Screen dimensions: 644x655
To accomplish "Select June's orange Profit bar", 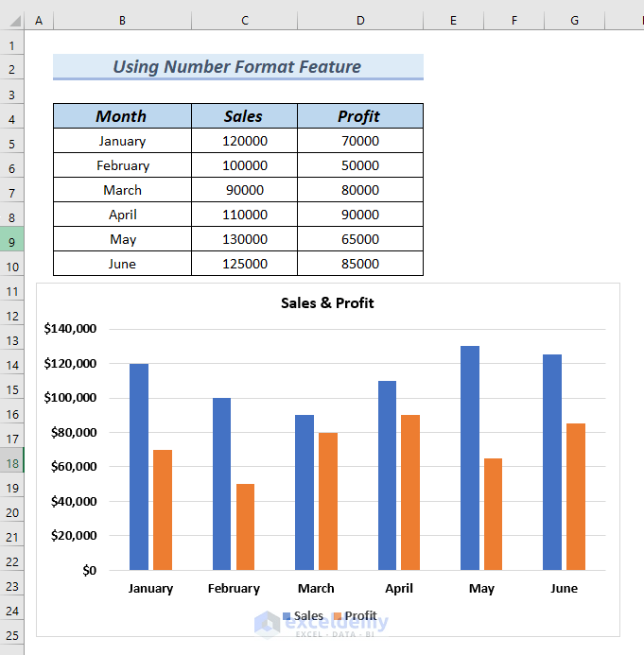I will (x=576, y=496).
